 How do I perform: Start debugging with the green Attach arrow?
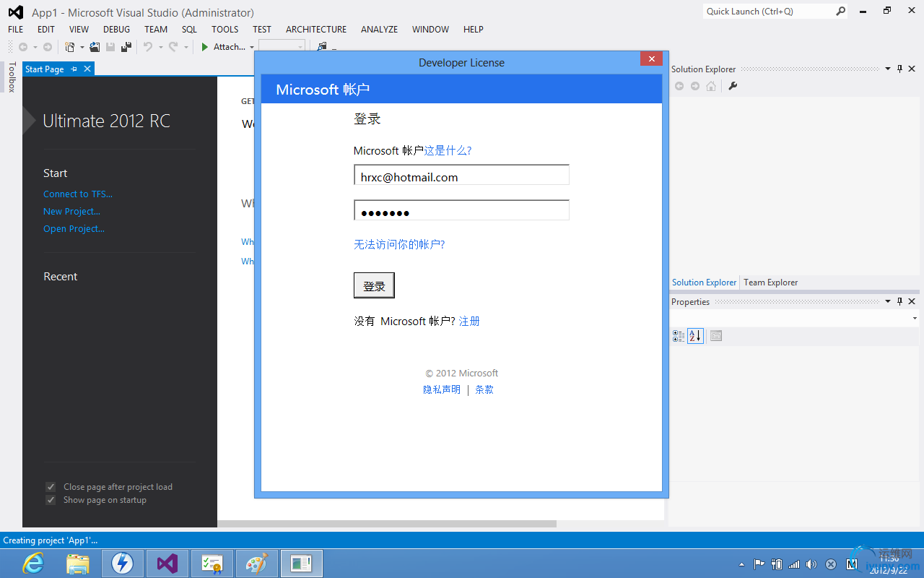click(204, 46)
